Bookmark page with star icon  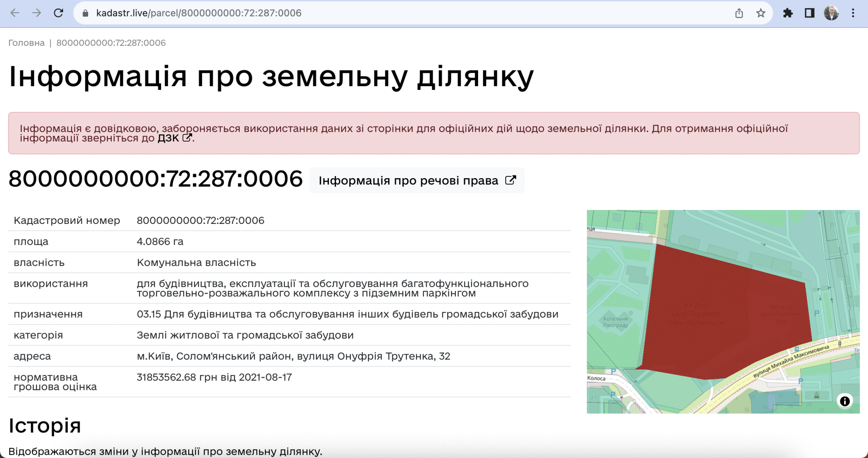[x=761, y=13]
